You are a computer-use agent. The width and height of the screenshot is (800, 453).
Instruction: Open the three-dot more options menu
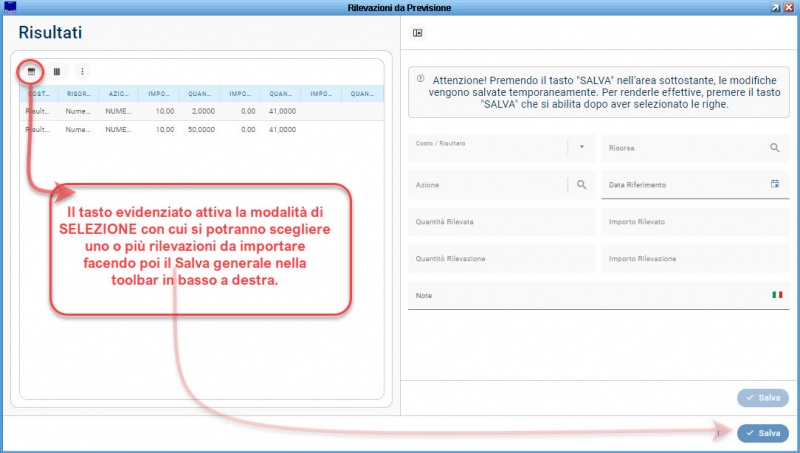click(82, 71)
